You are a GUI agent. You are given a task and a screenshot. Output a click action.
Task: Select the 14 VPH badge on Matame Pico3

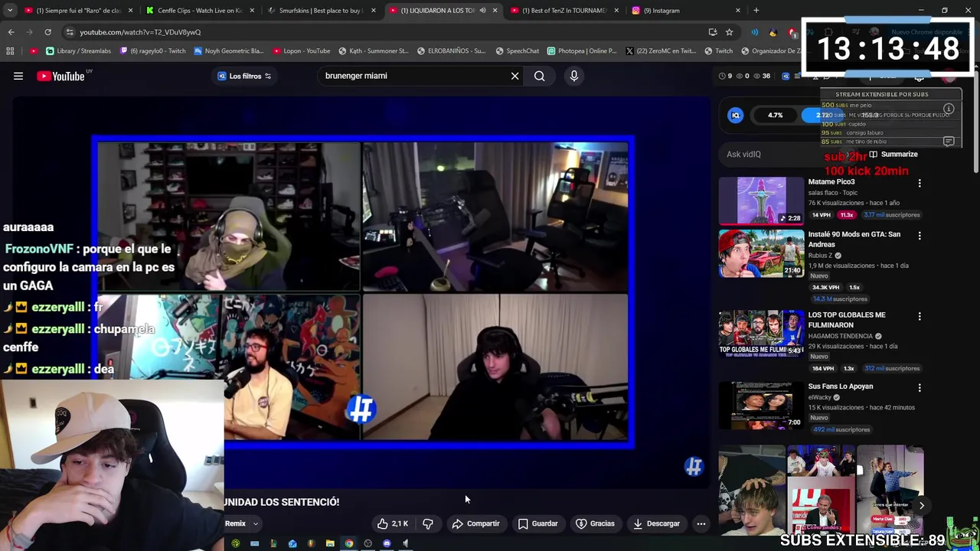pyautogui.click(x=822, y=215)
